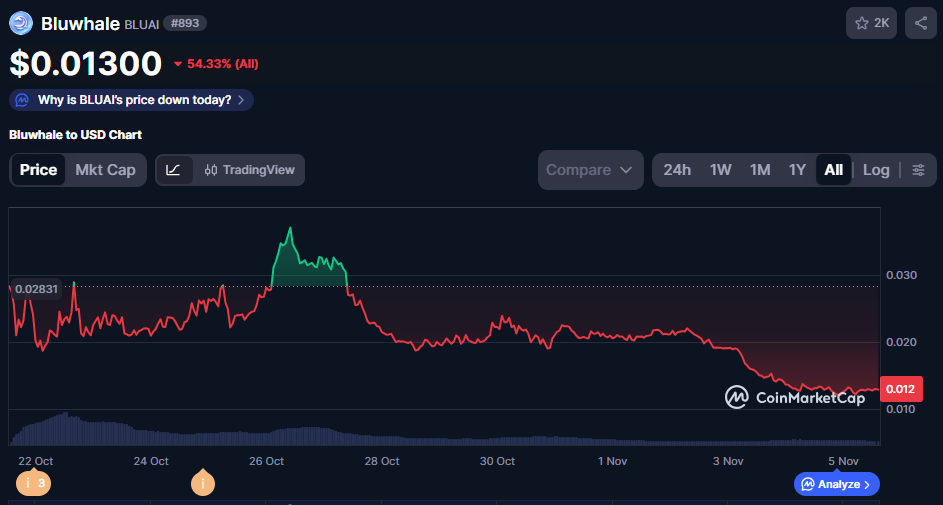Add Bluwhale to watchlist with star button
The width and height of the screenshot is (943, 505).
(871, 23)
